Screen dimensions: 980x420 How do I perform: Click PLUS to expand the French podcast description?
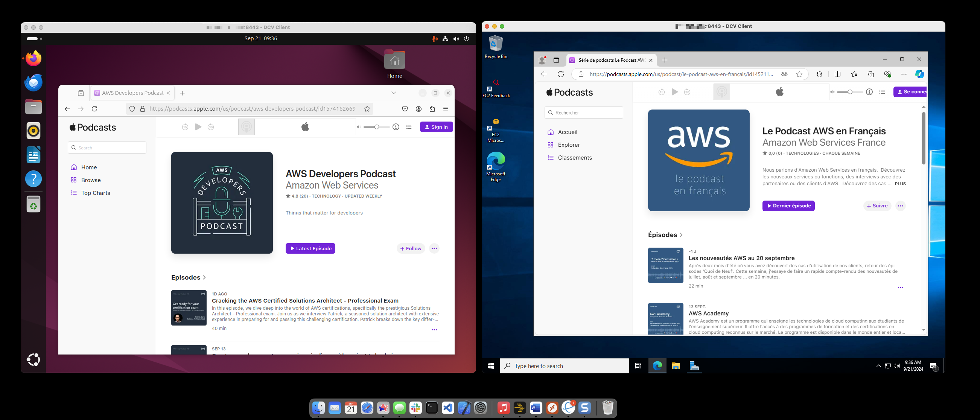click(901, 184)
